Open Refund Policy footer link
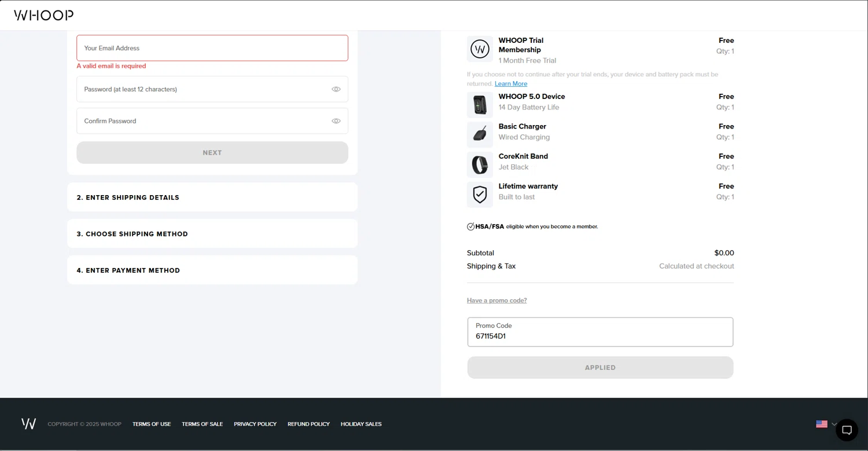The width and height of the screenshot is (868, 451). (x=308, y=424)
